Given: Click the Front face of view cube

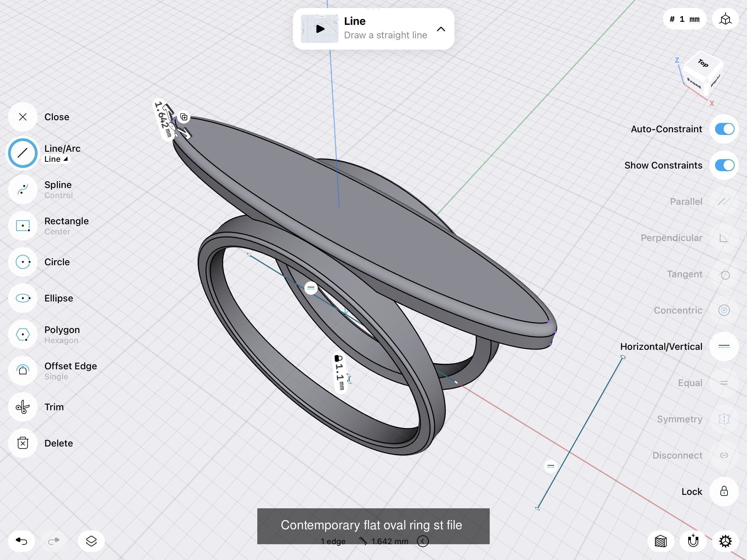Looking at the screenshot, I should (694, 83).
